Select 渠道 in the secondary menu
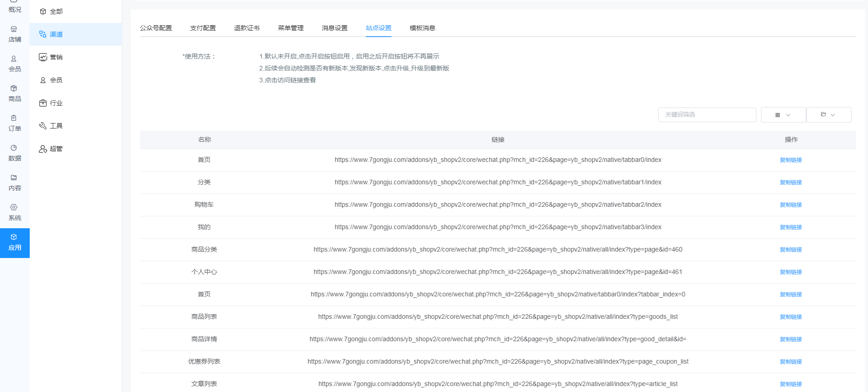Image resolution: width=868 pixels, height=392 pixels. point(56,34)
